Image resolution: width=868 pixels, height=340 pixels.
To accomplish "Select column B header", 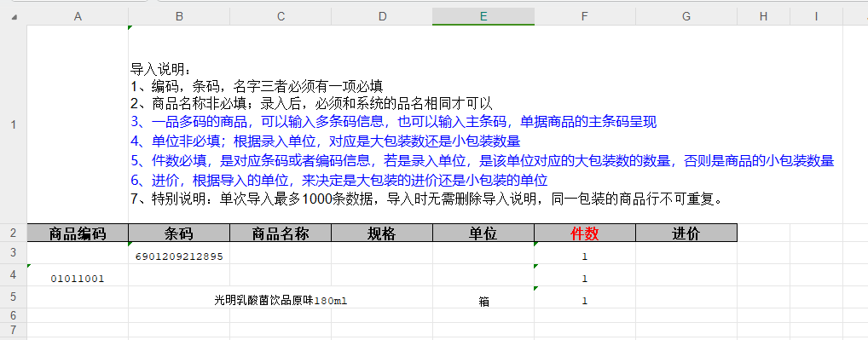I will (x=179, y=16).
